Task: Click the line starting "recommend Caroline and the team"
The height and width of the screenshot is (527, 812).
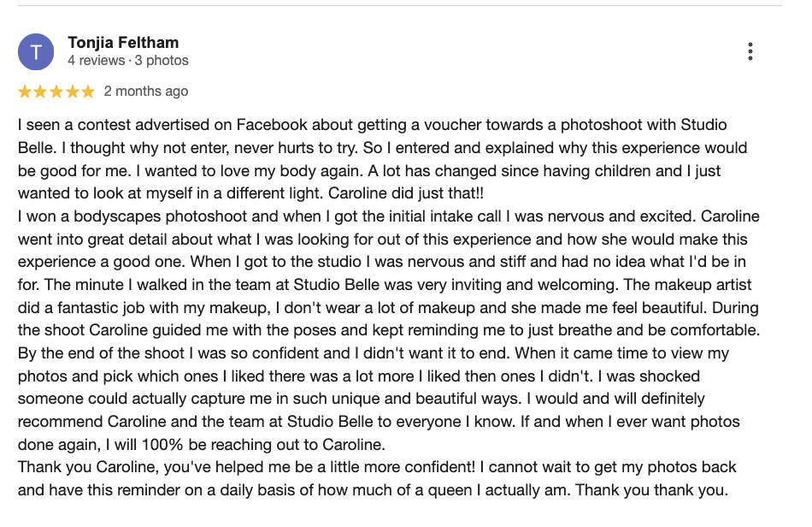Action: [379, 421]
